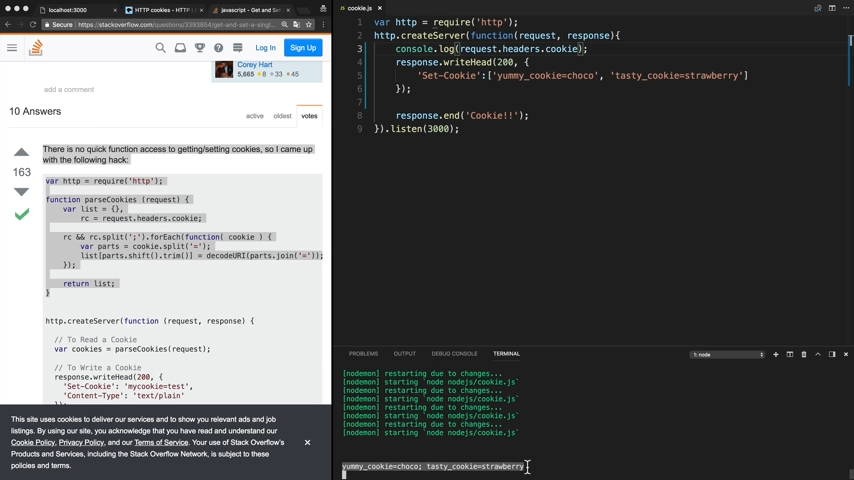Image resolution: width=854 pixels, height=480 pixels.
Task: Sort answers by oldest tab
Action: [x=282, y=116]
